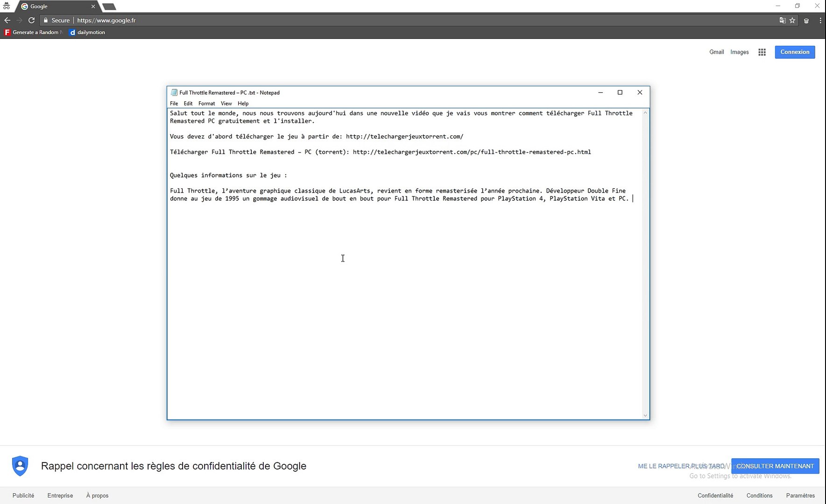Open Notepad's Edit menu
The image size is (826, 504).
click(x=188, y=104)
